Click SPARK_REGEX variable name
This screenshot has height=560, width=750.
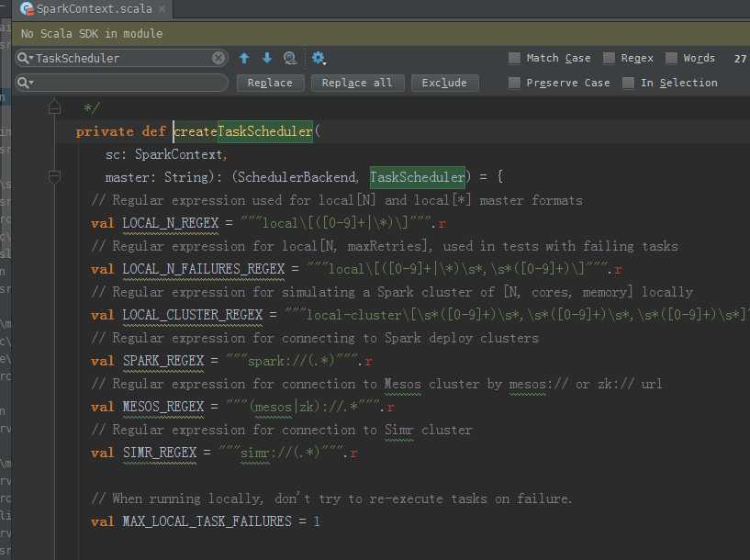[163, 361]
